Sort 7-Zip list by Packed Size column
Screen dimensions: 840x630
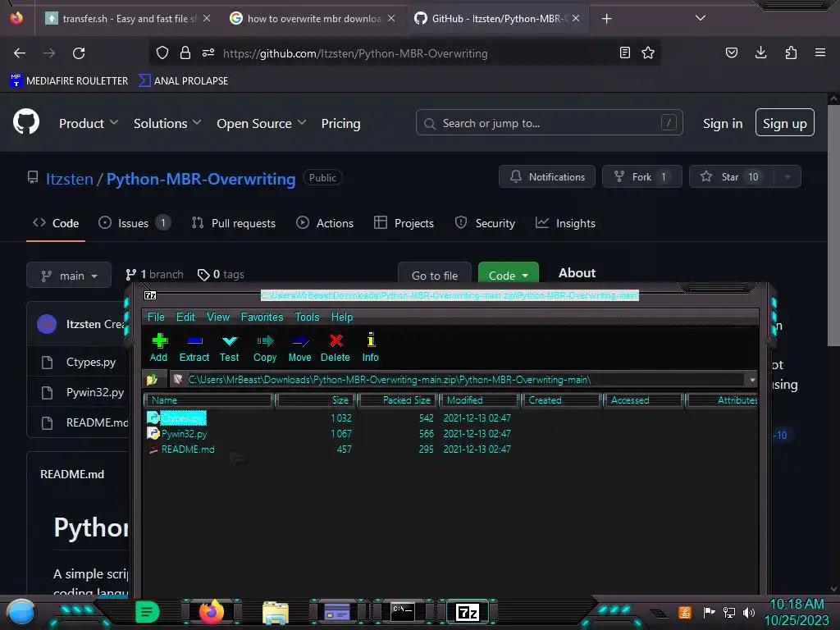tap(399, 400)
